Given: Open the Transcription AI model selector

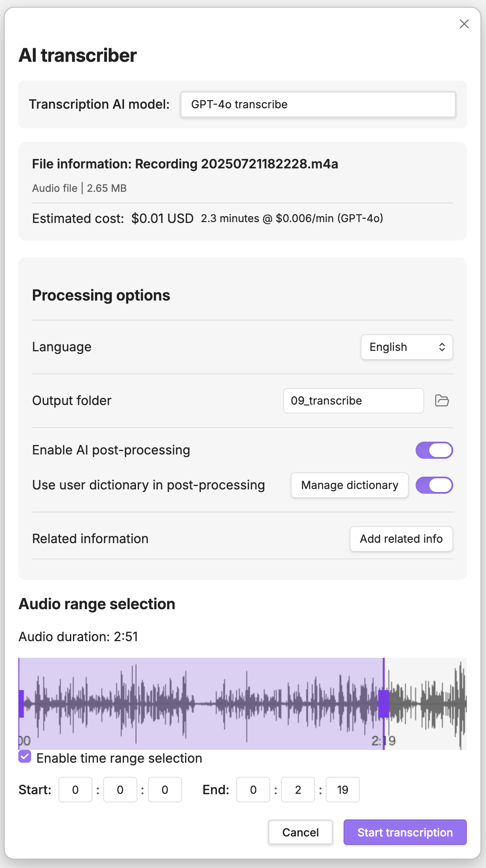Looking at the screenshot, I should click(x=318, y=104).
